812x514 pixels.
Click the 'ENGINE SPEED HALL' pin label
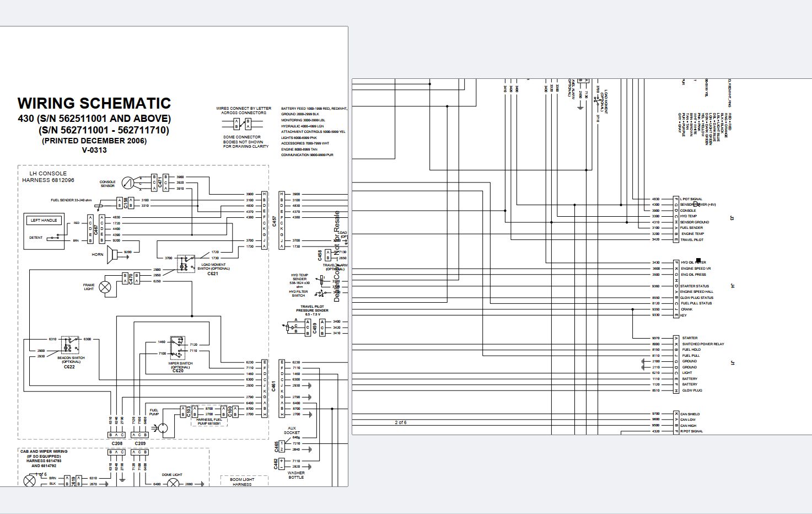pos(697,292)
